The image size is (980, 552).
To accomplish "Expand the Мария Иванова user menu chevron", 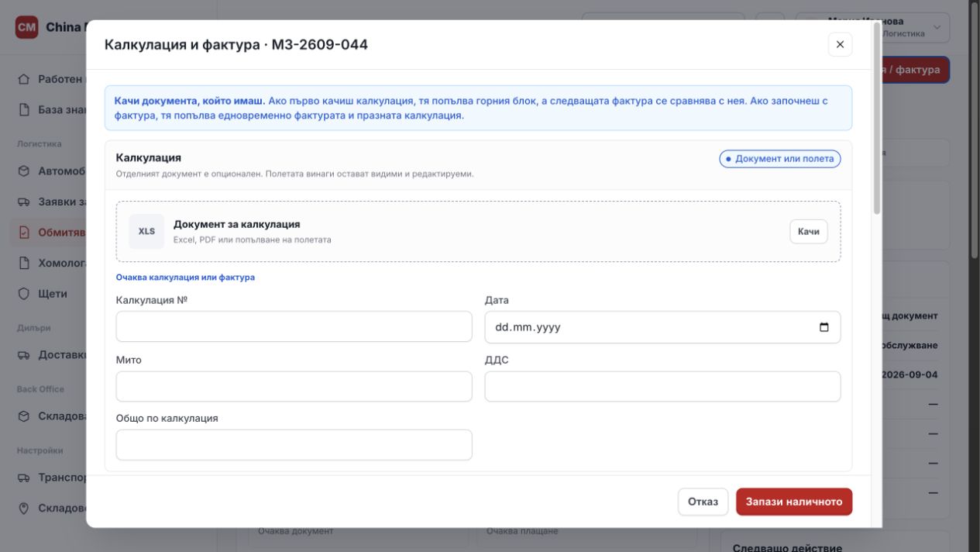I will tap(937, 28).
